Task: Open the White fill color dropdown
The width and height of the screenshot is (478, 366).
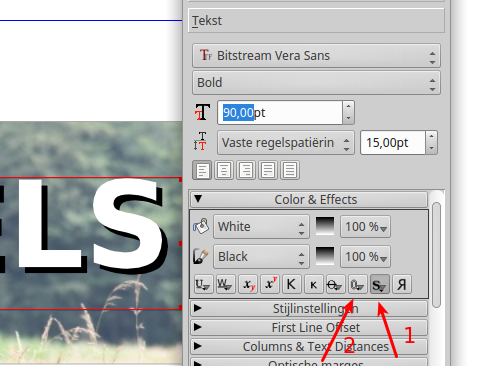Action: tap(261, 227)
